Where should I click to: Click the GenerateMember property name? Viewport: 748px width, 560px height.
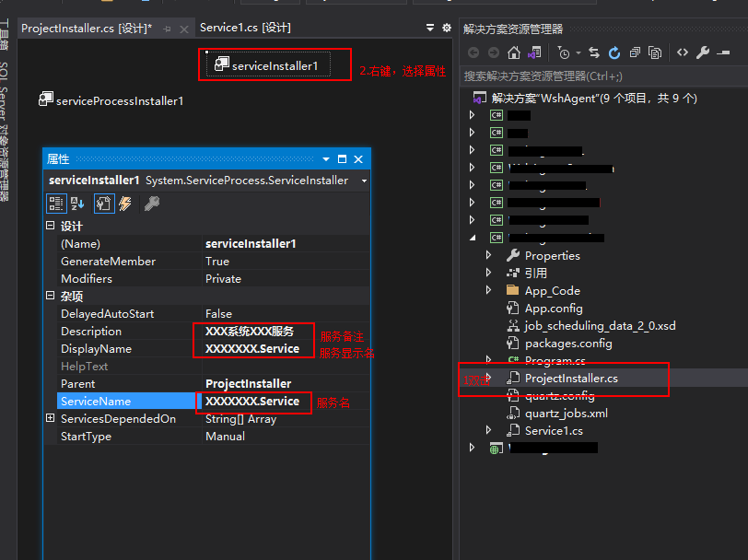pos(109,262)
